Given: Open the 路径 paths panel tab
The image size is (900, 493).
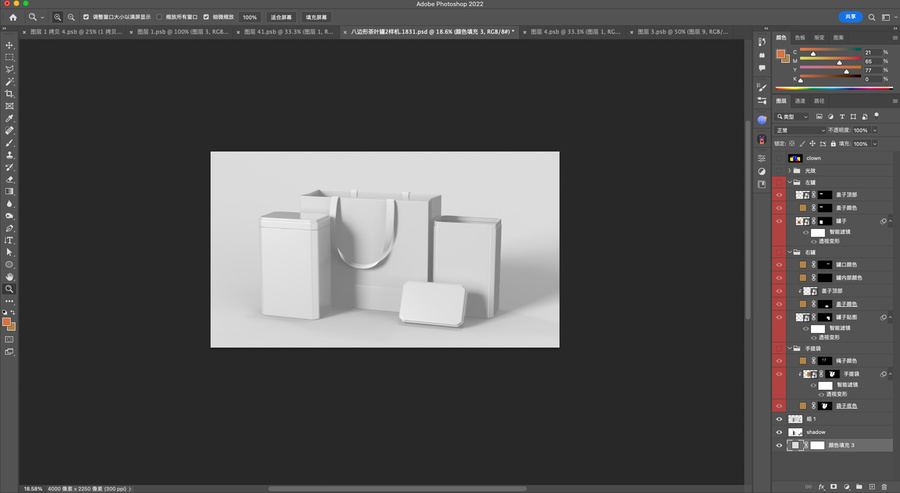Looking at the screenshot, I should point(819,101).
